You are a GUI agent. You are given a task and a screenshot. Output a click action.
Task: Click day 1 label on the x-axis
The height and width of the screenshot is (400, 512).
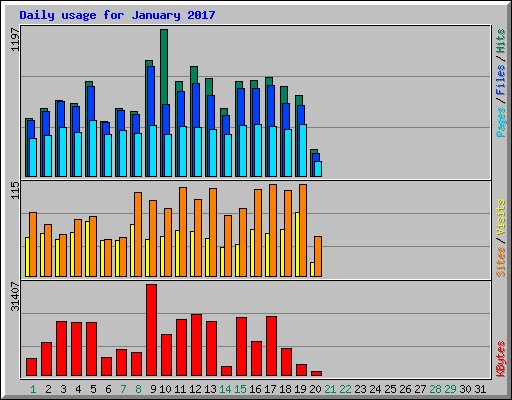(x=33, y=389)
